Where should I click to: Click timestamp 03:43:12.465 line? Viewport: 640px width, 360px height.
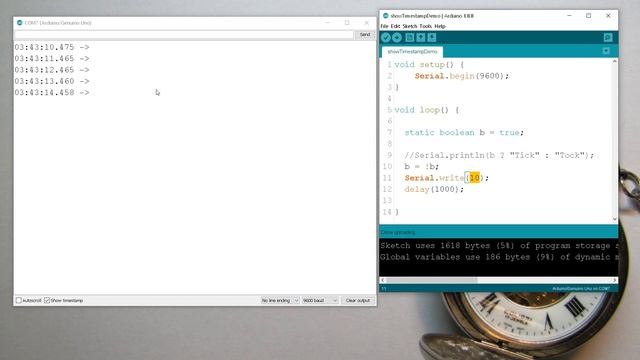[x=52, y=70]
